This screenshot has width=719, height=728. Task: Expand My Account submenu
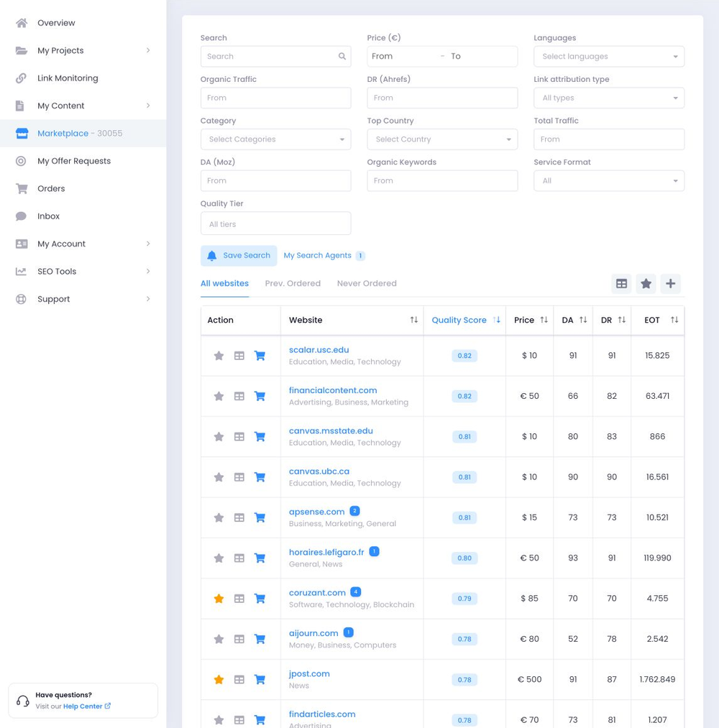tap(147, 244)
